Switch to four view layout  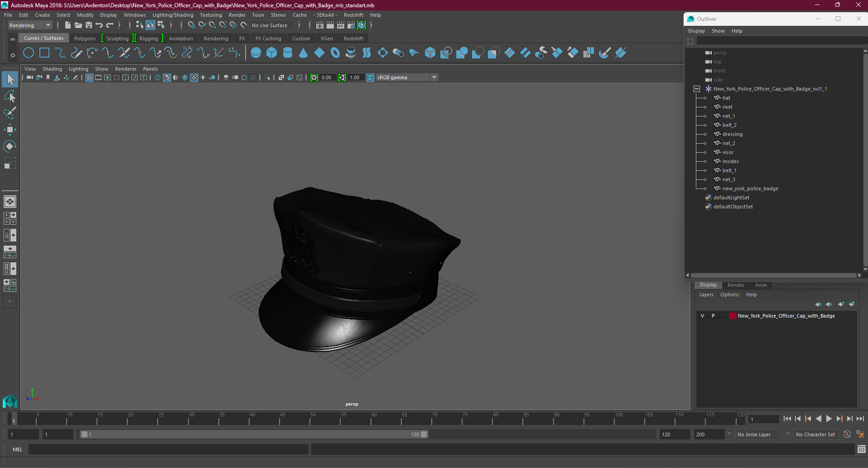coord(10,218)
